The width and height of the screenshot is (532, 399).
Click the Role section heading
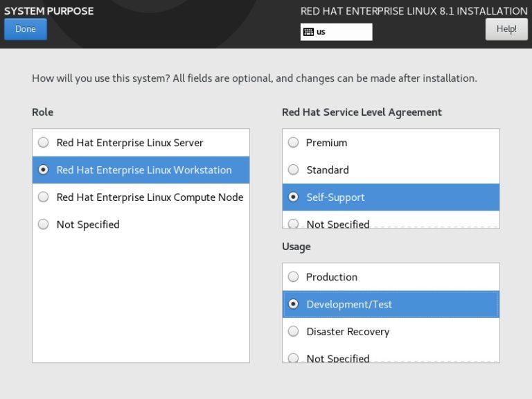coord(42,112)
